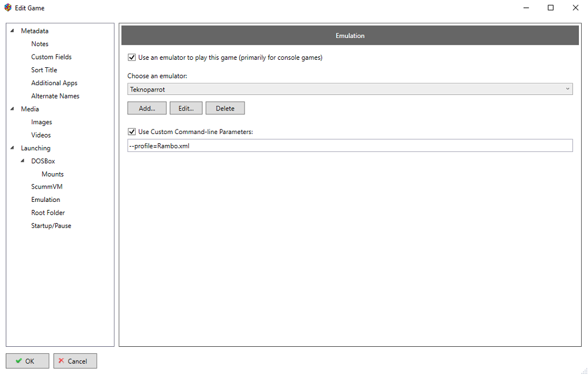Viewport: 588px width, 375px height.
Task: Collapse the DOSBox tree node
Action: point(23,161)
